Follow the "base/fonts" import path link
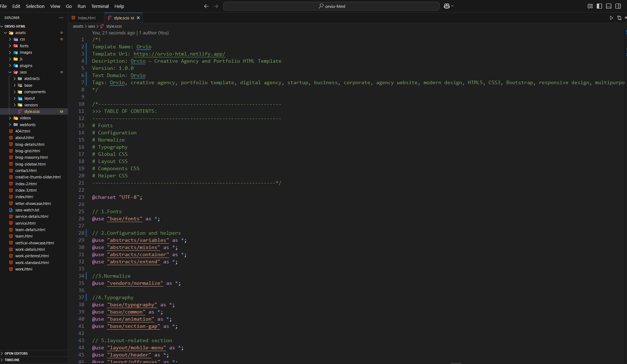The image size is (627, 364). [124, 219]
